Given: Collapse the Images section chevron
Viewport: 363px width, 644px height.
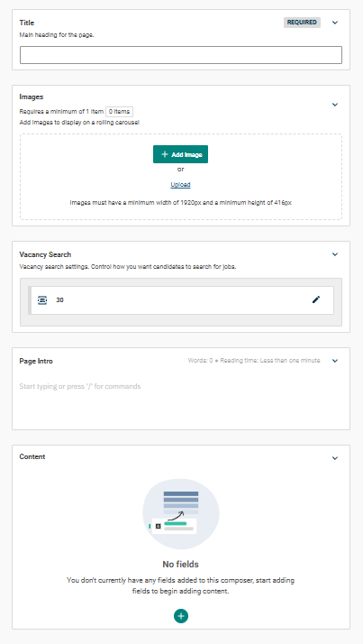Looking at the screenshot, I should tap(335, 105).
